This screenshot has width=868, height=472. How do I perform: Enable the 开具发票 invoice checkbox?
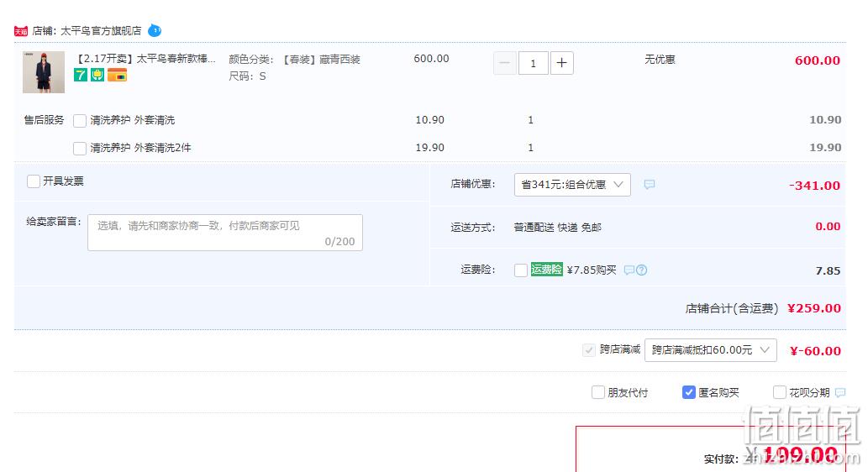tap(34, 181)
